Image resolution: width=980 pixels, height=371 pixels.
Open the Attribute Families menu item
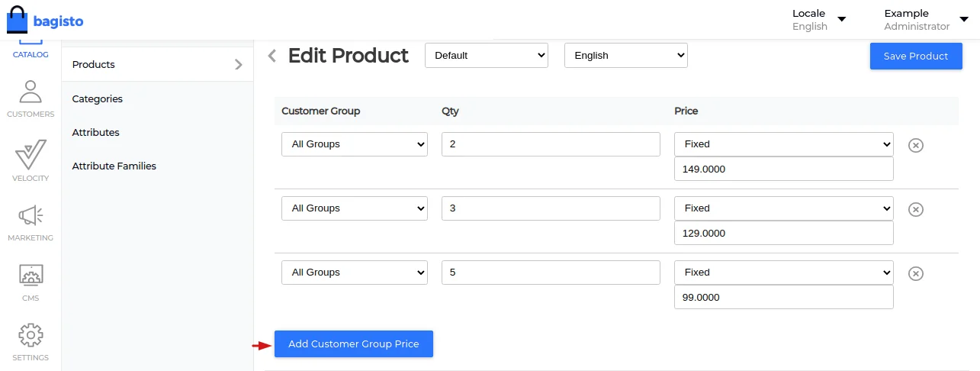tap(114, 166)
